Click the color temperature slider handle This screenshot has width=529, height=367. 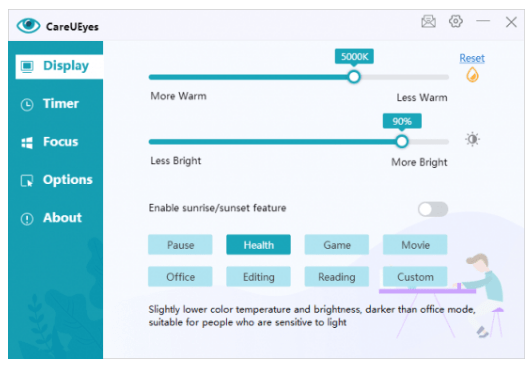click(x=354, y=77)
